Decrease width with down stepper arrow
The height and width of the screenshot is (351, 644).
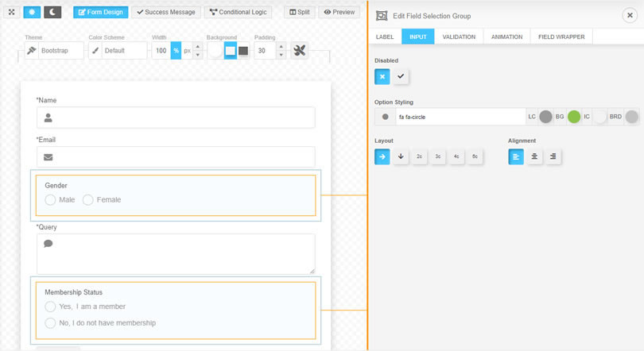point(197,55)
